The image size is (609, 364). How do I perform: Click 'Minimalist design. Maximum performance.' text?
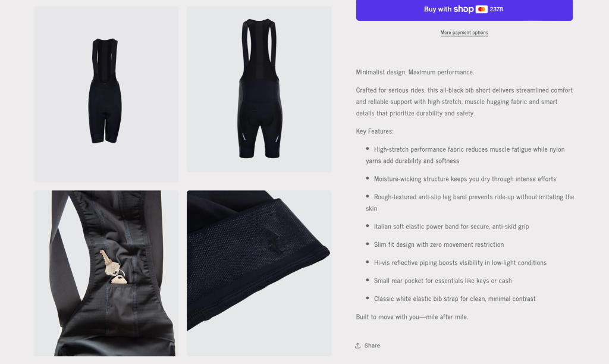[x=415, y=72]
